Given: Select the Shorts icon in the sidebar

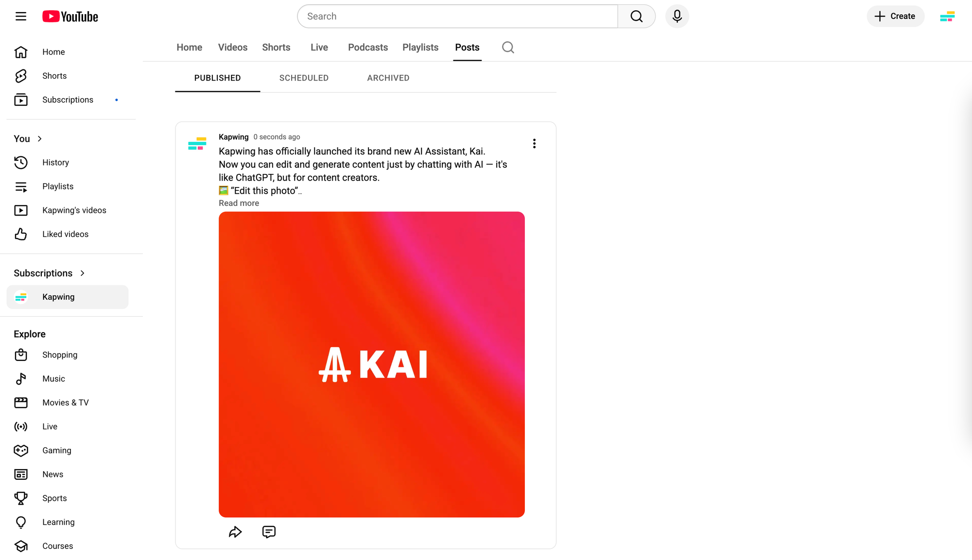Looking at the screenshot, I should pos(21,76).
